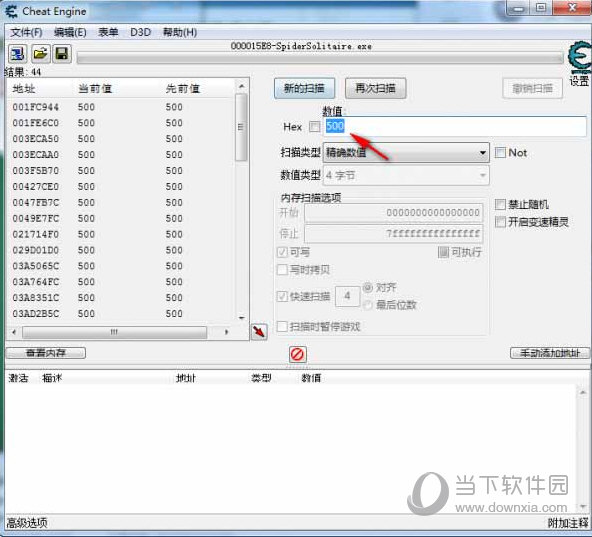Select address row 0049E7FC

tap(121, 219)
